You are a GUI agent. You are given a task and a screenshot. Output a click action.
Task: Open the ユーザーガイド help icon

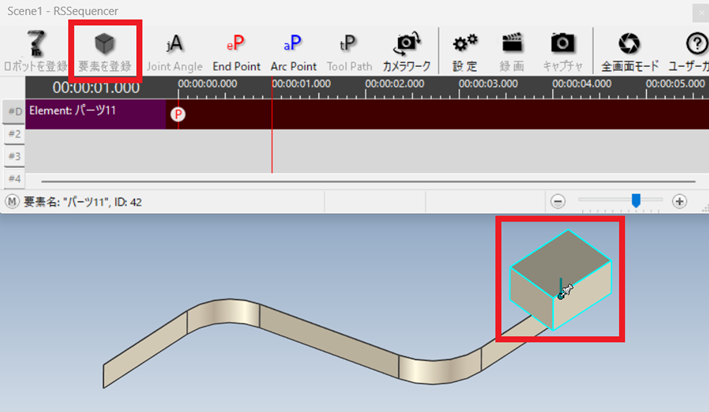tap(695, 51)
